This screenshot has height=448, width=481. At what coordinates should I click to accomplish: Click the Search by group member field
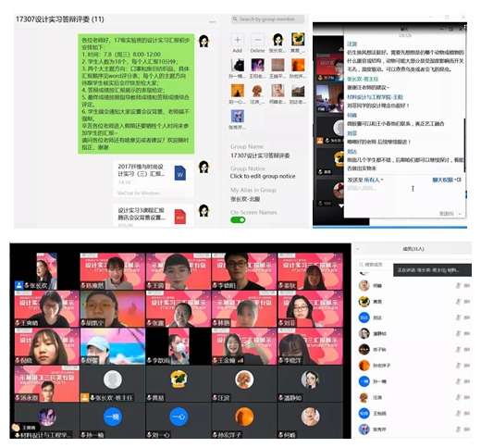tap(267, 19)
